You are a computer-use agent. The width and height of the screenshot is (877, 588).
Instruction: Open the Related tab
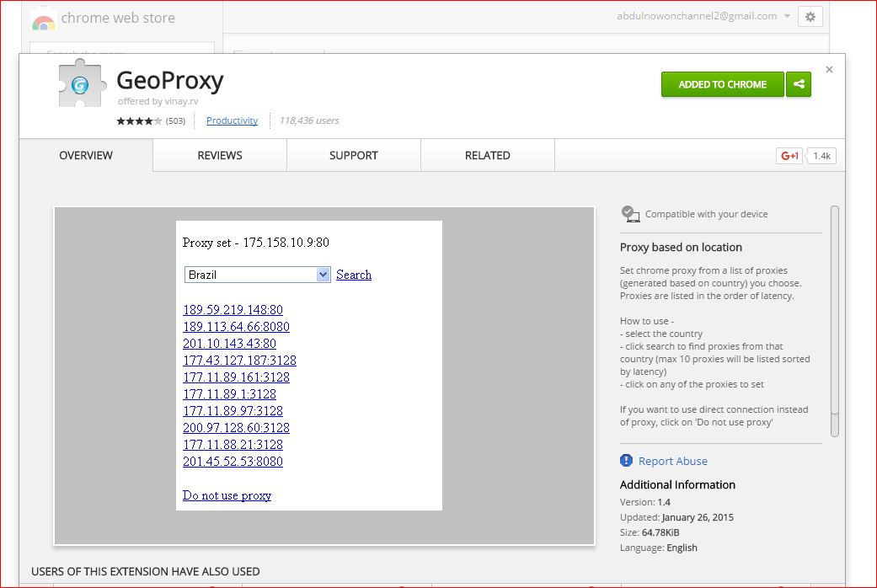487,156
